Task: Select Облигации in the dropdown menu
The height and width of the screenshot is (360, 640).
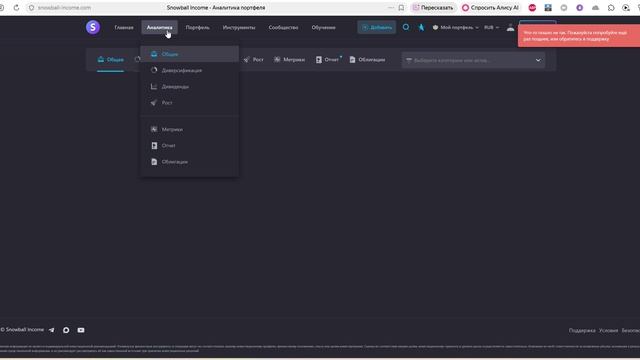Action: [190, 162]
